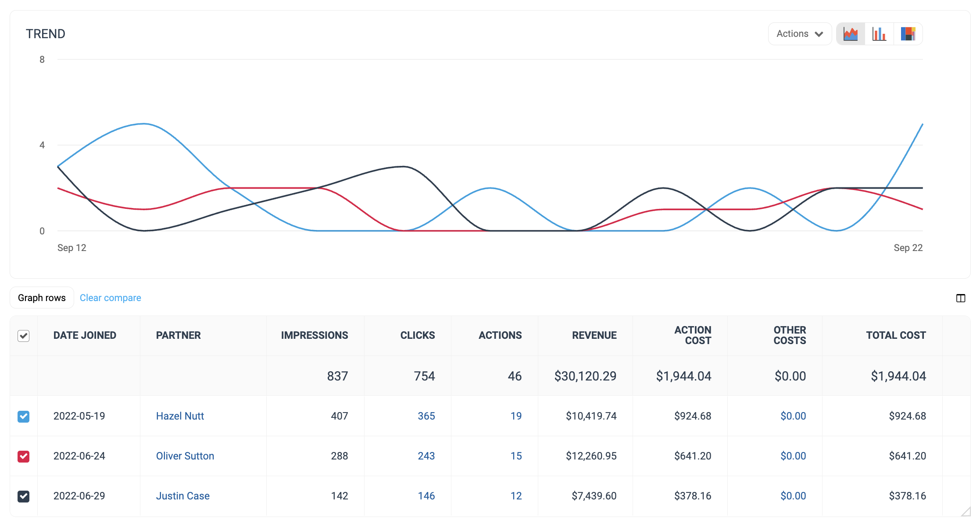Image resolution: width=980 pixels, height=524 pixels.
Task: Select the date 2022-05-19
Action: tap(79, 416)
